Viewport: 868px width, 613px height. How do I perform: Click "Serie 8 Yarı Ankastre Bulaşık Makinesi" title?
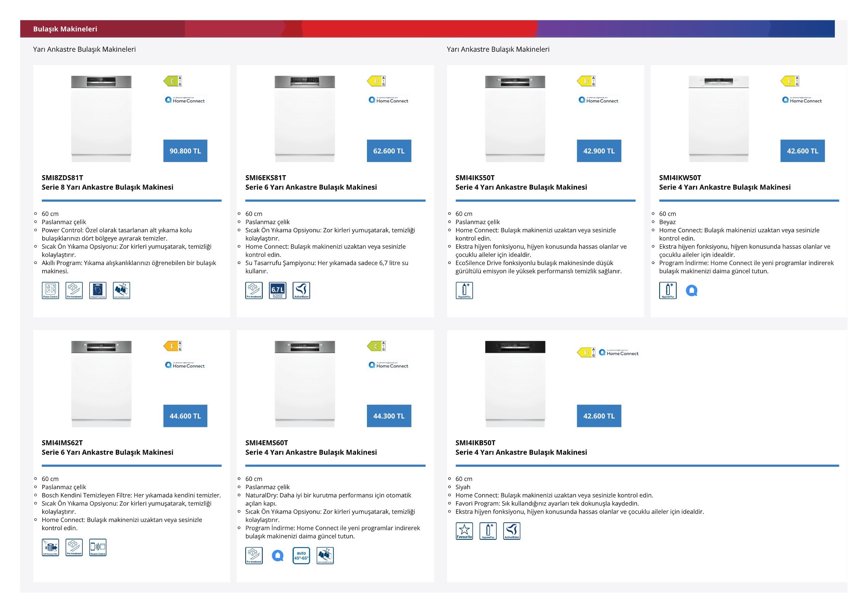[107, 187]
